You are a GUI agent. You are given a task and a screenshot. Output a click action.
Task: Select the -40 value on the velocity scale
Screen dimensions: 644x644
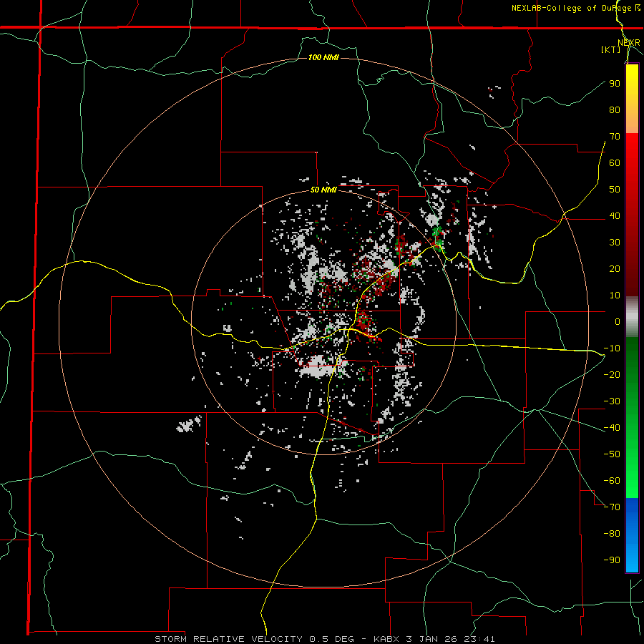click(x=612, y=428)
